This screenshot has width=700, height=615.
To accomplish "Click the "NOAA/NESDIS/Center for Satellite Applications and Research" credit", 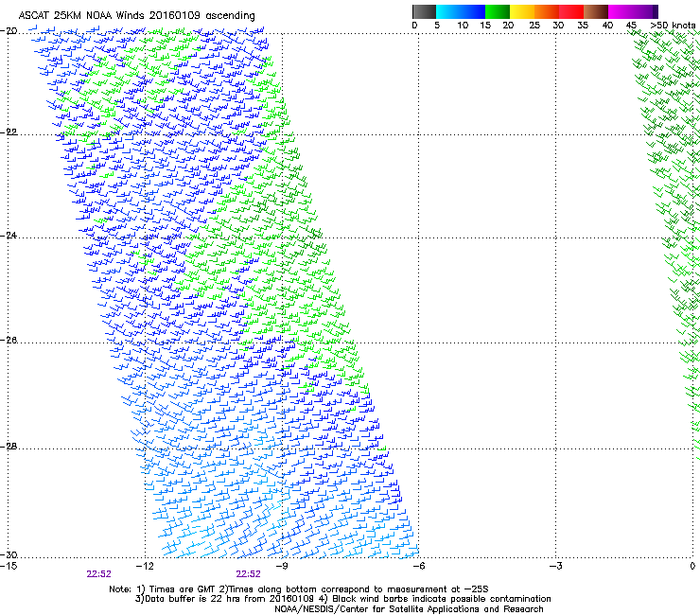I will (409, 609).
